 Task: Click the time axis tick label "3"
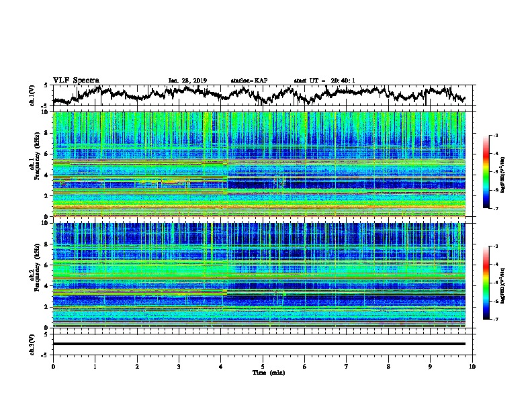coord(179,367)
